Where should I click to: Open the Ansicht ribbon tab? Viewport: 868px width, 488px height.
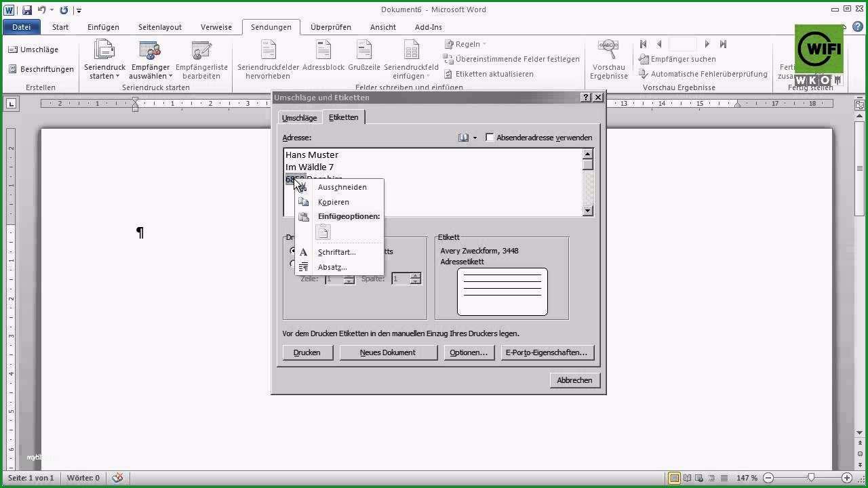click(383, 27)
